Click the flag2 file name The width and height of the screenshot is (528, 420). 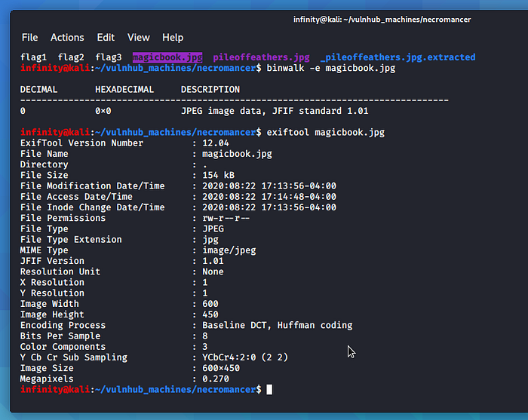[x=71, y=57]
